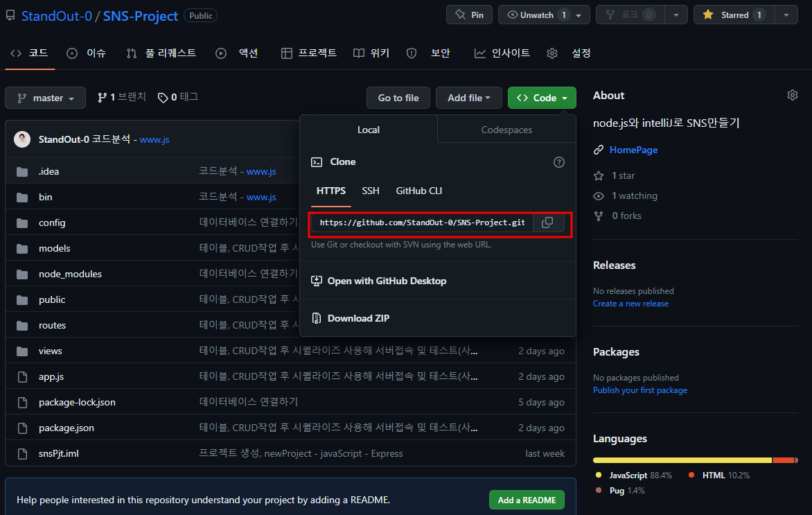The width and height of the screenshot is (812, 515).
Task: Click the SNS-Project repository name link
Action: [x=141, y=16]
